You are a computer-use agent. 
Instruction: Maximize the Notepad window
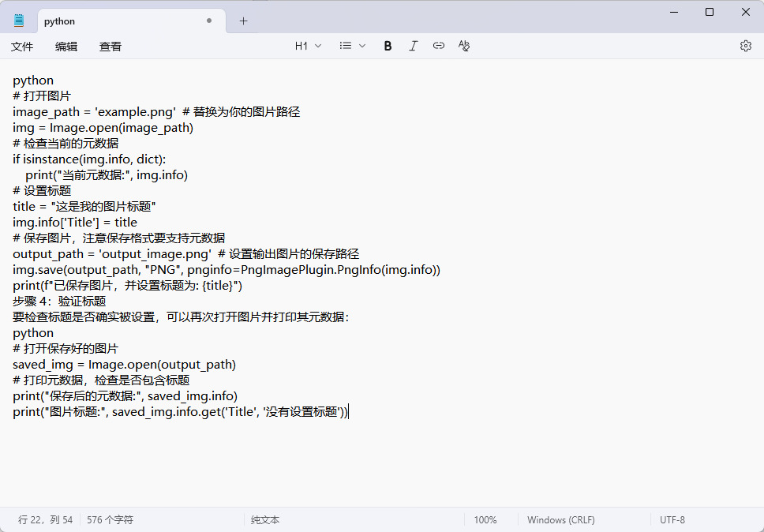coord(710,12)
